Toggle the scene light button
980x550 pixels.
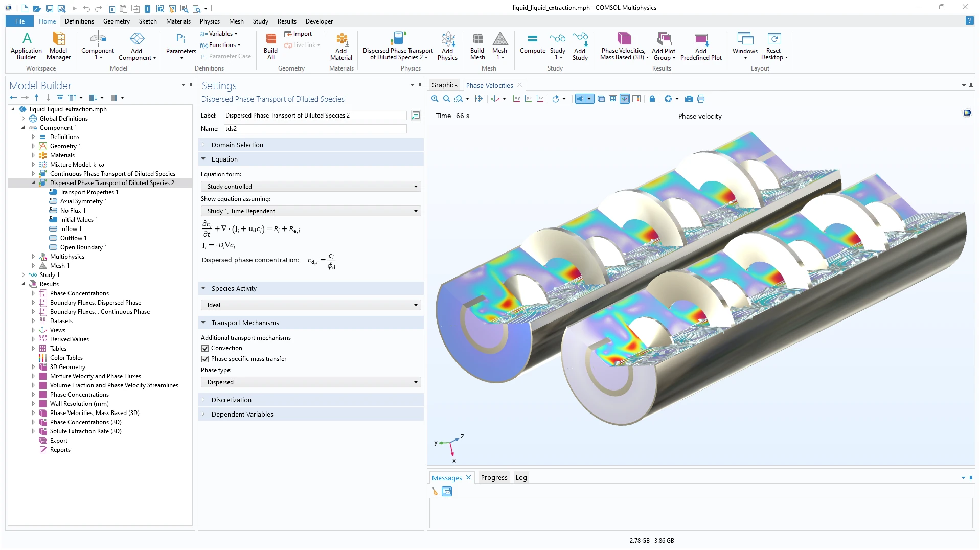click(x=580, y=99)
